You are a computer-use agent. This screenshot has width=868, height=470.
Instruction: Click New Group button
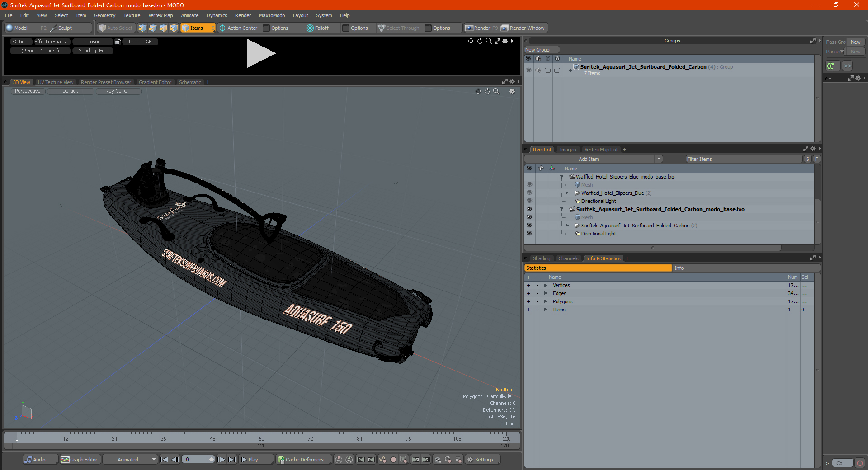click(x=542, y=50)
